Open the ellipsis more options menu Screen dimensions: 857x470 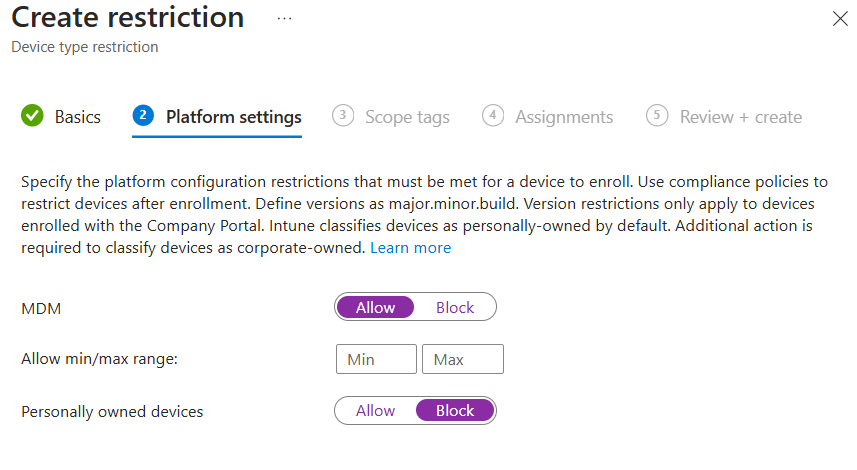[284, 19]
